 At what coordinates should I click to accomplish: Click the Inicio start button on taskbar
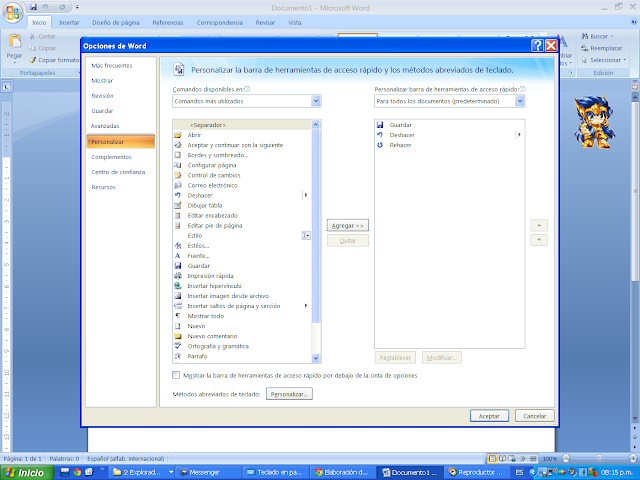[x=27, y=472]
